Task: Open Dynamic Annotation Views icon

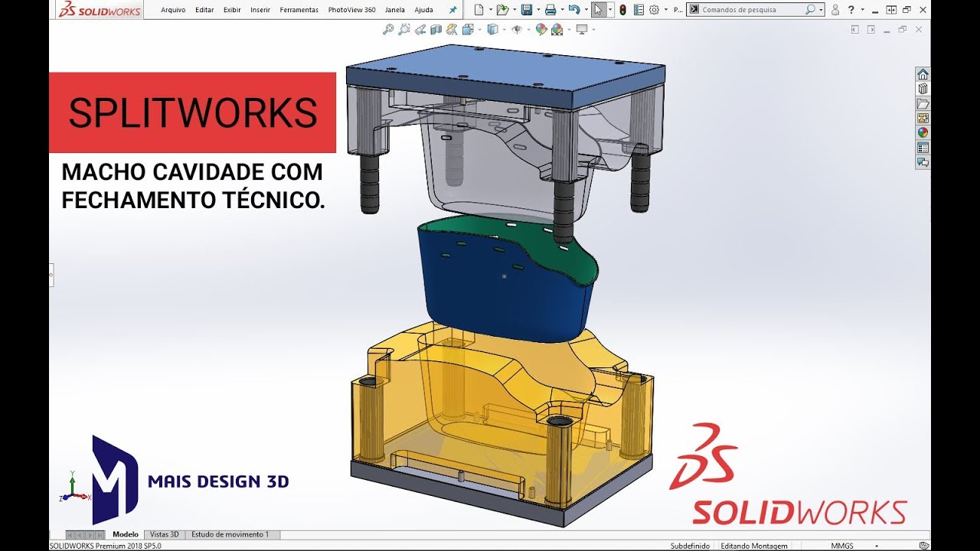Action: [x=452, y=29]
